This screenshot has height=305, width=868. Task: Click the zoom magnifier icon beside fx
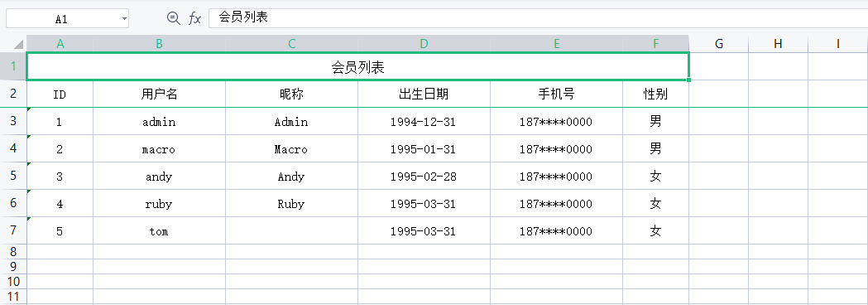(x=173, y=18)
